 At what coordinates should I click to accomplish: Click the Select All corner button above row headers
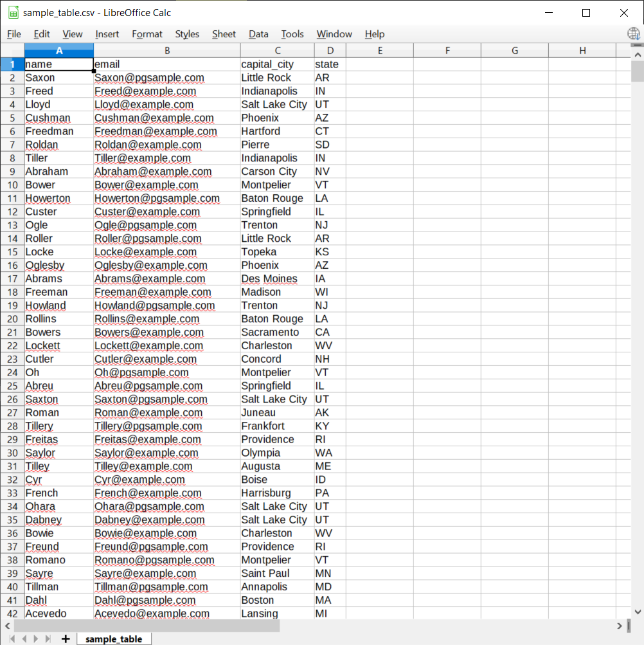point(11,50)
